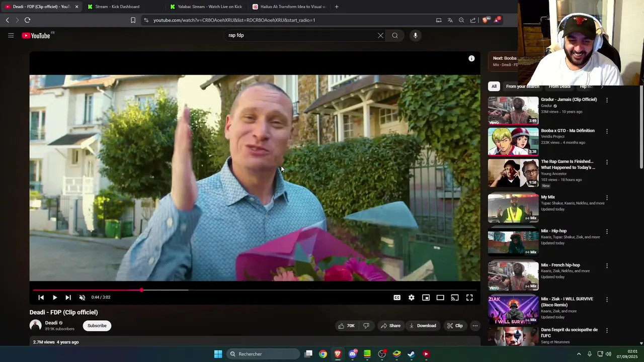Switch to the Yalabac Stream Kick tab
This screenshot has height=362, width=644.
[206, 7]
